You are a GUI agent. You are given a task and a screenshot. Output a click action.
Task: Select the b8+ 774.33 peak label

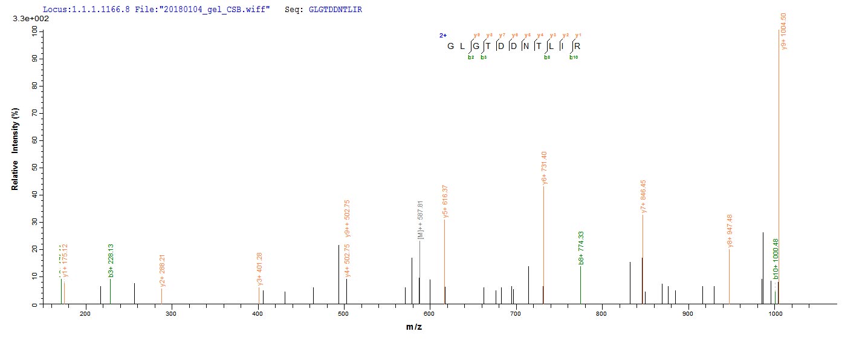tap(581, 248)
